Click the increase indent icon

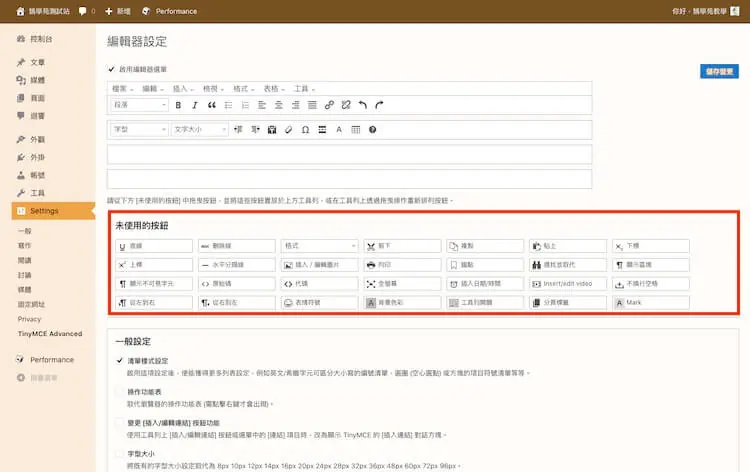pyautogui.click(x=255, y=130)
